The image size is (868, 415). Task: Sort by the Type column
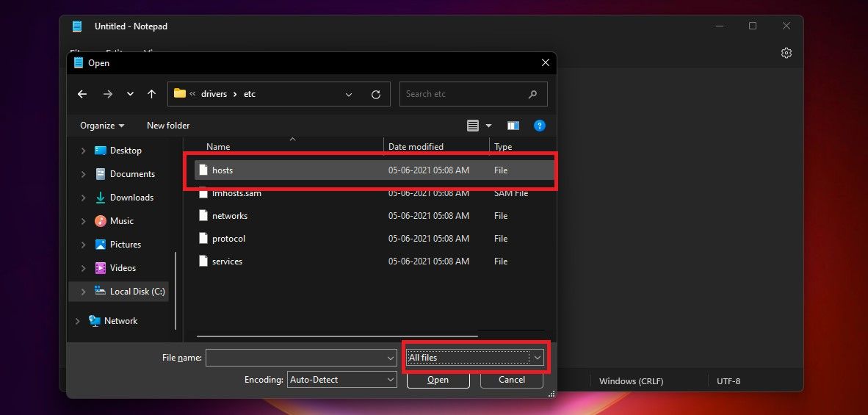click(x=503, y=147)
